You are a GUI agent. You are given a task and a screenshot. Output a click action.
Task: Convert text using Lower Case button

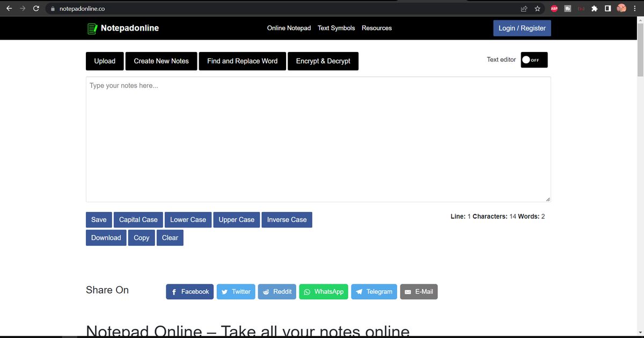(188, 220)
